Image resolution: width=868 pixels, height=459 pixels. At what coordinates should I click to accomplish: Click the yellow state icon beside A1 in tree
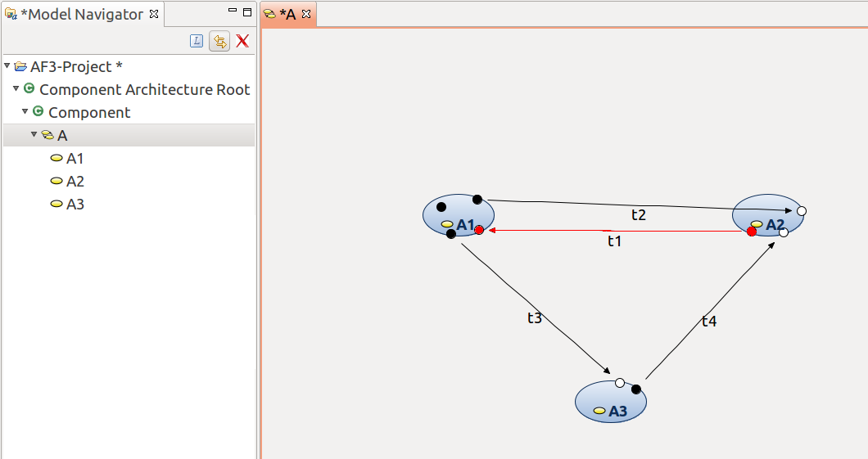click(x=57, y=158)
